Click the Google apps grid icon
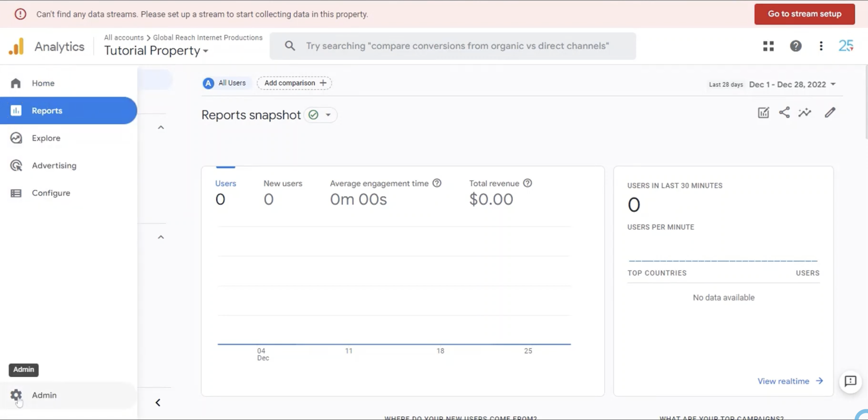This screenshot has height=420, width=868. coord(768,46)
